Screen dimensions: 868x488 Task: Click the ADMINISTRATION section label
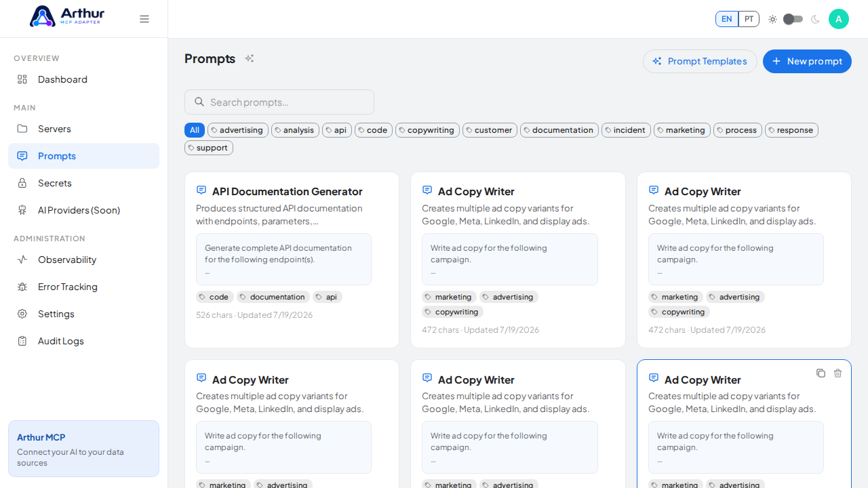[50, 239]
